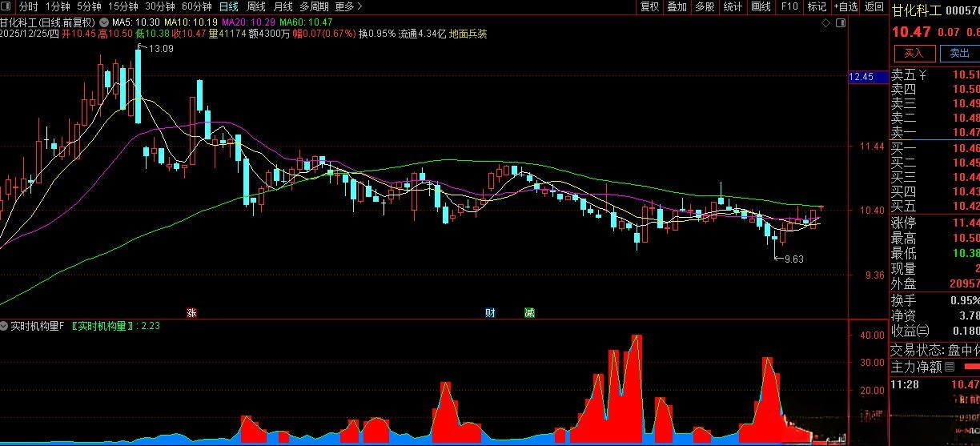The width and height of the screenshot is (980, 446).
Task: Click the list icon beside 主力净额
Action: [x=950, y=368]
